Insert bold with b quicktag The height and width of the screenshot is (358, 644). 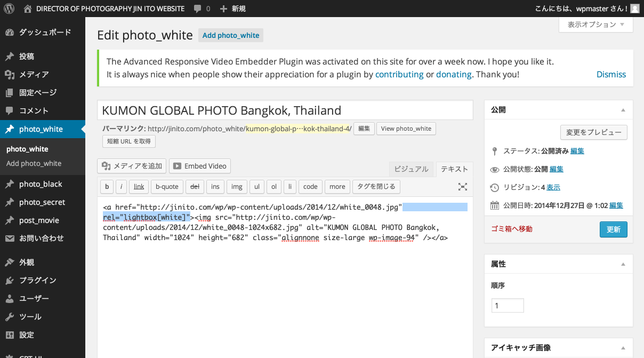click(x=107, y=187)
